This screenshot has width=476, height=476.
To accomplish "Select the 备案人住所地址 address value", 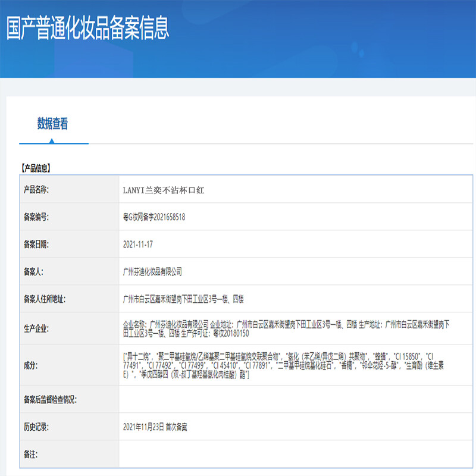I will click(183, 299).
